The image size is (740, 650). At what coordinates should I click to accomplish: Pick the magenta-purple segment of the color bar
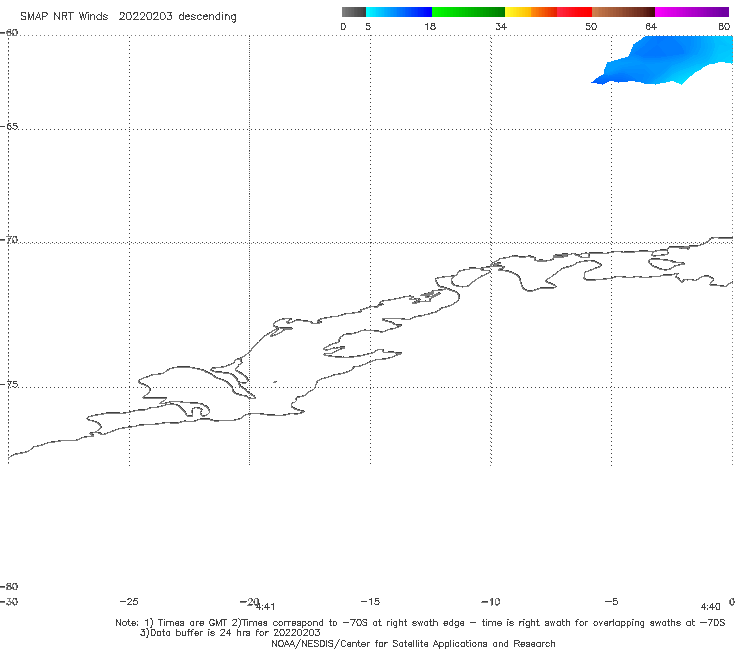click(692, 12)
